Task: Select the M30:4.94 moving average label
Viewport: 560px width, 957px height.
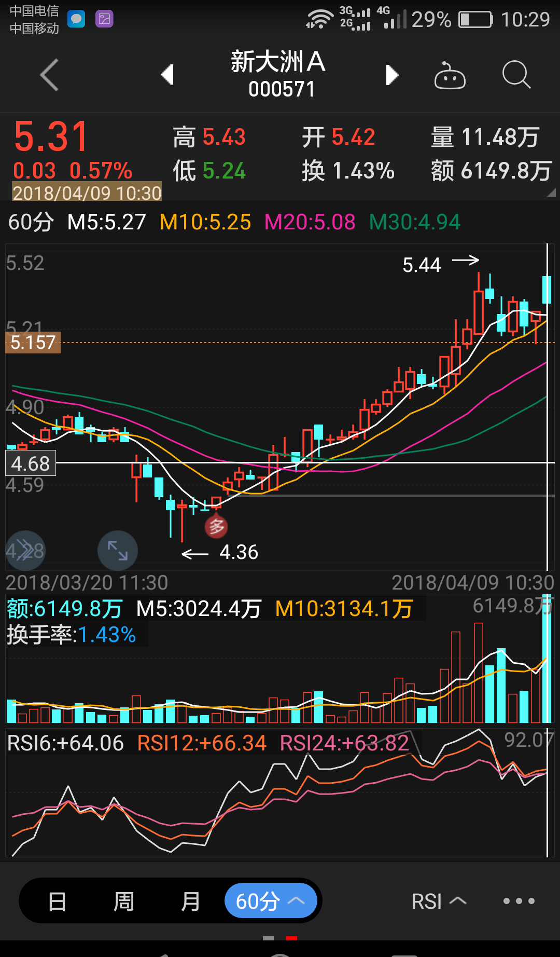Action: (415, 222)
